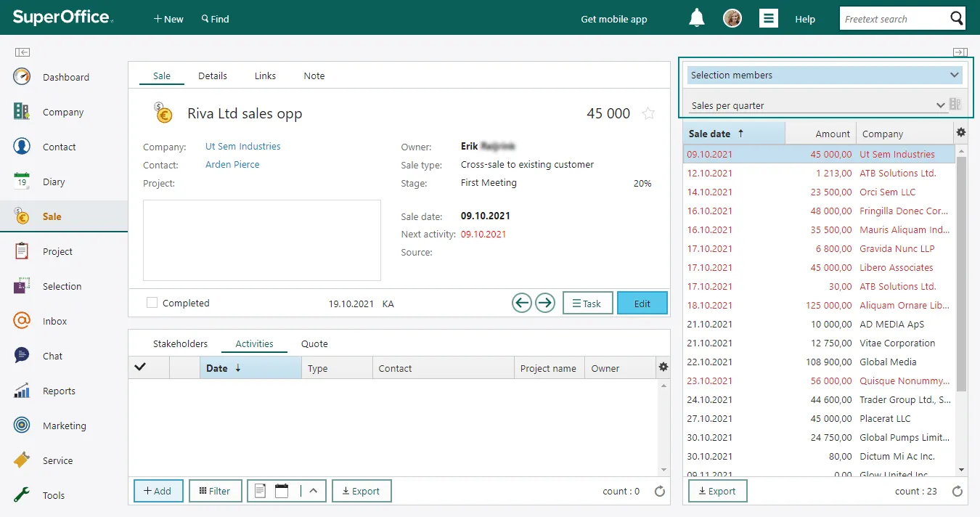Screen dimensions: 980x517
Task: Tick the Completed checkbox
Action: [x=152, y=303]
